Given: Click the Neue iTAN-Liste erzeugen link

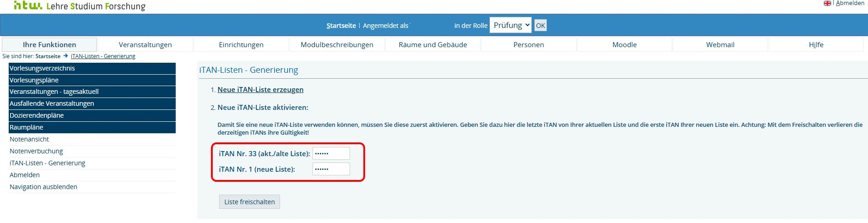Looking at the screenshot, I should (260, 90).
